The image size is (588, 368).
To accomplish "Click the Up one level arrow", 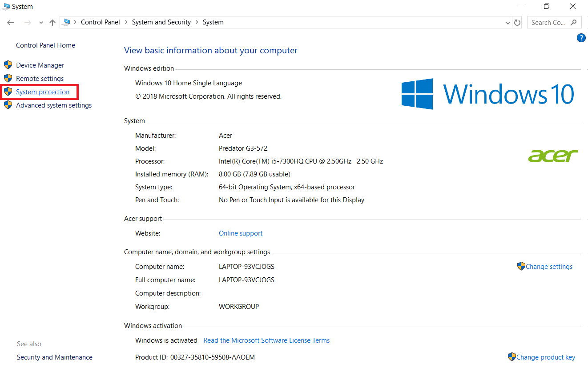I will [x=52, y=22].
